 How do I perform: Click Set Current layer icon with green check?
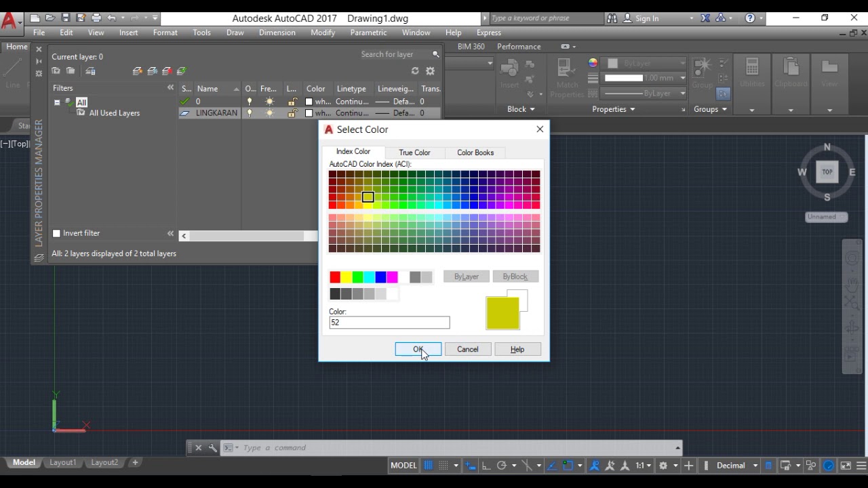[182, 71]
